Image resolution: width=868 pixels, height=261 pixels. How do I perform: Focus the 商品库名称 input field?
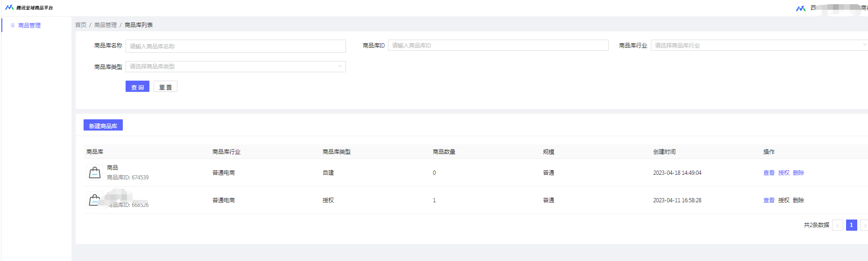[235, 46]
